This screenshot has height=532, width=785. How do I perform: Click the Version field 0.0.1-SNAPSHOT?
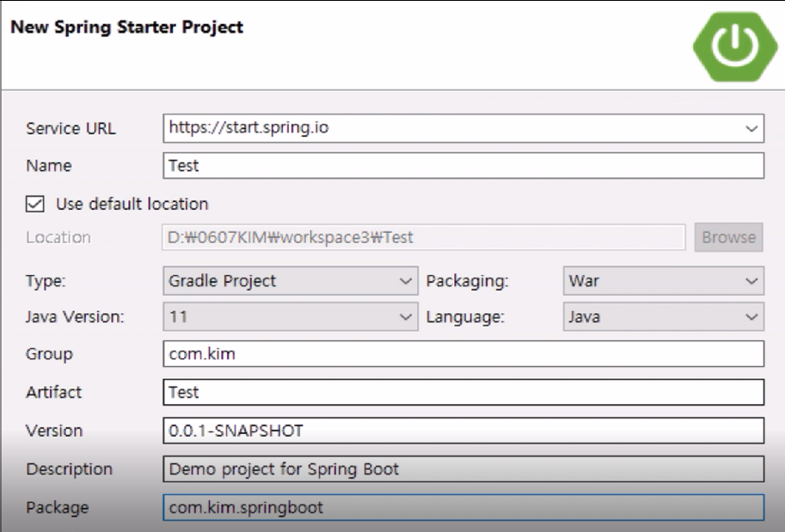pos(463,431)
